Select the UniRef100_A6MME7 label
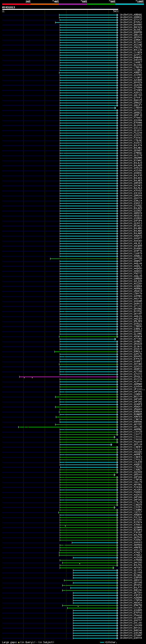 coord(131,454)
